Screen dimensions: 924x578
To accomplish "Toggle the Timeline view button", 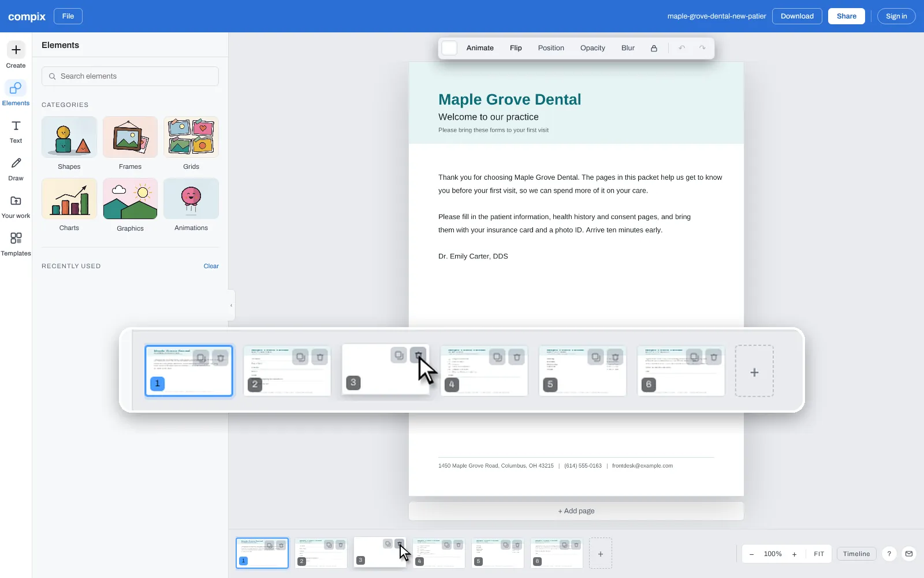I will tap(856, 554).
